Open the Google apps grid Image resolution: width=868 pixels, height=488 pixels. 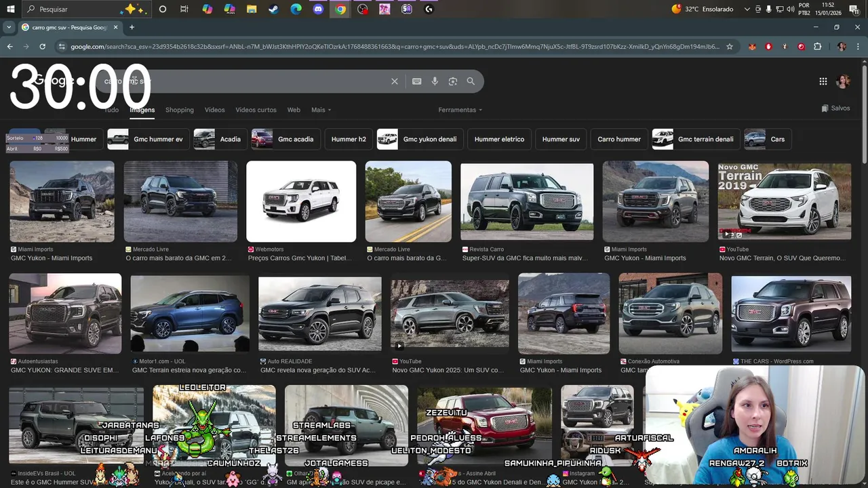coord(823,81)
